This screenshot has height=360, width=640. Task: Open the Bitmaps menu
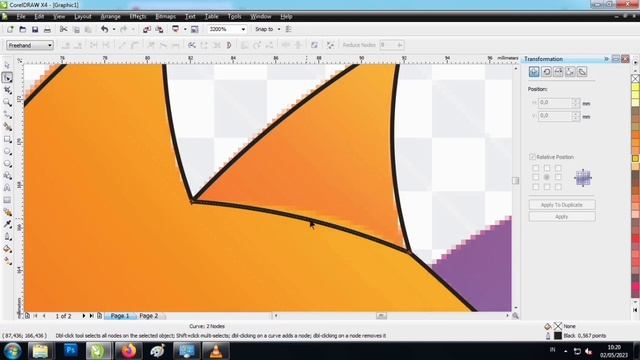[x=165, y=17]
